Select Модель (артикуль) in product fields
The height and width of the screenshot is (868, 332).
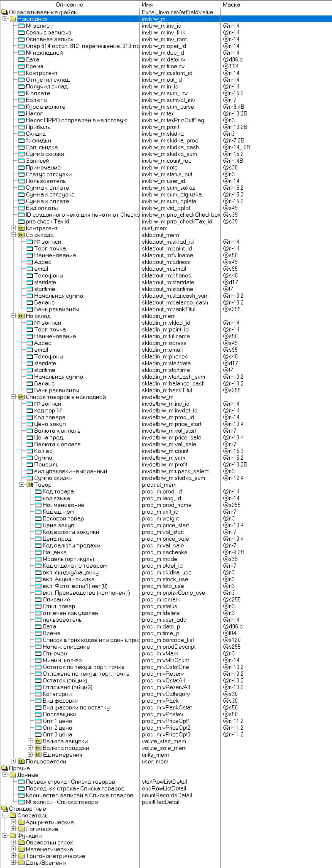[68, 559]
